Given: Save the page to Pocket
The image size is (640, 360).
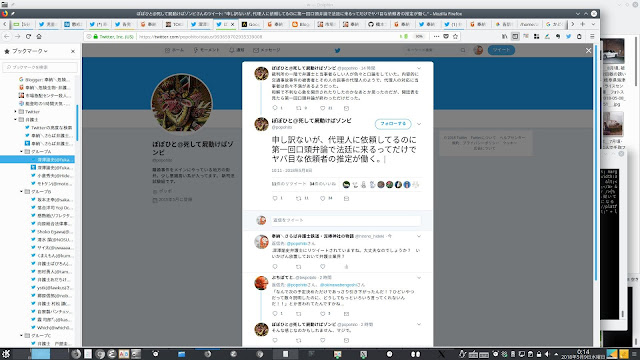Looking at the screenshot, I should (x=446, y=36).
